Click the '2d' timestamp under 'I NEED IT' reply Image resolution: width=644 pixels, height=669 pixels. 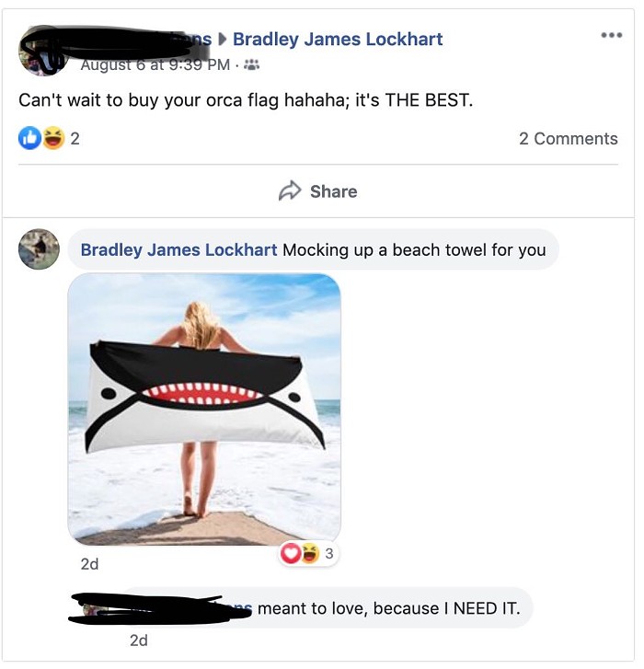pyautogui.click(x=139, y=640)
